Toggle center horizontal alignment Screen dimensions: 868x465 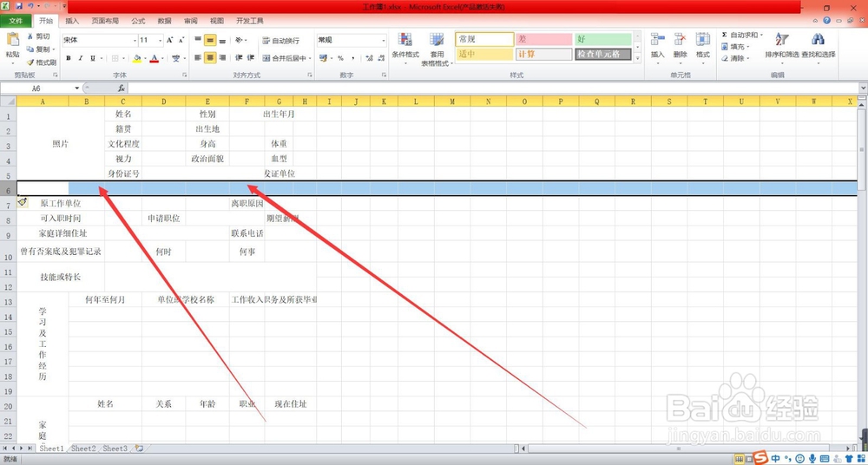coord(210,57)
